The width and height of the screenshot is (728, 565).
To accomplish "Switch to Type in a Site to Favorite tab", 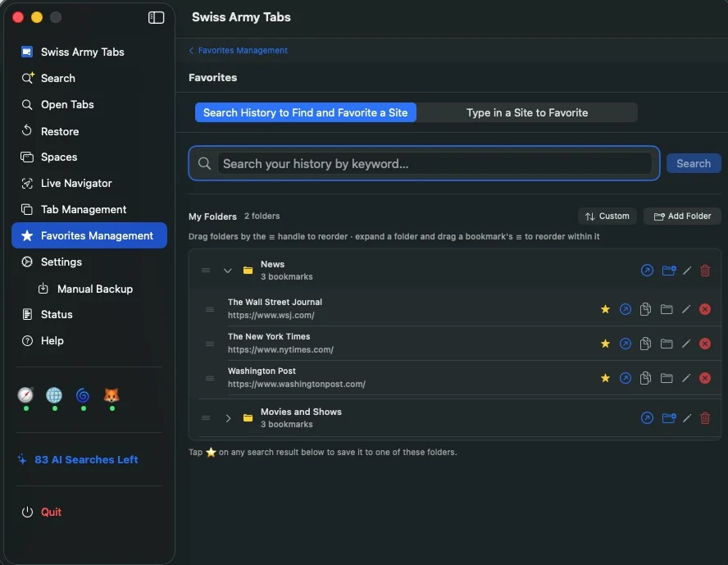I will click(x=527, y=112).
